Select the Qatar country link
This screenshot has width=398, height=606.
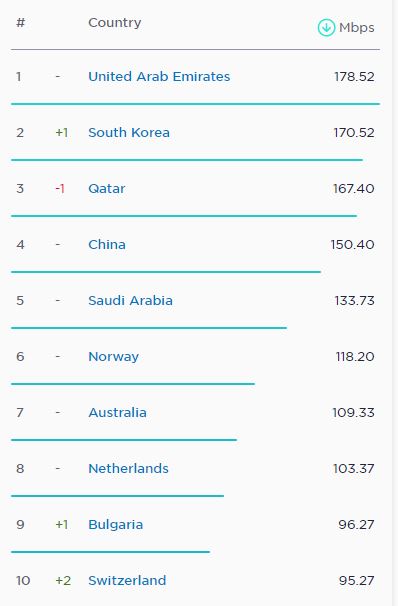pyautogui.click(x=107, y=189)
